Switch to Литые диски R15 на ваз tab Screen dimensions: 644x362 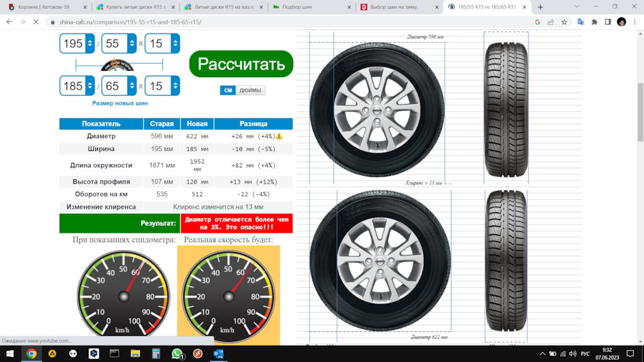(x=224, y=7)
